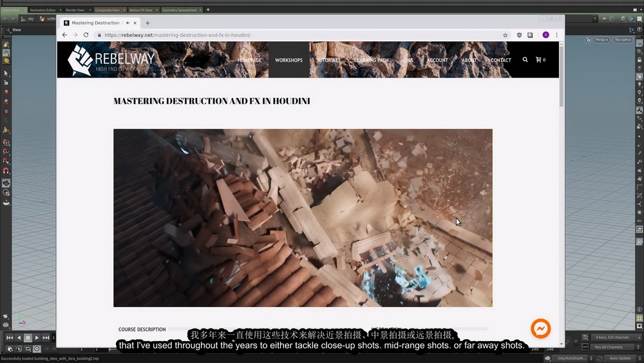Open the Persp viewport dropdown
This screenshot has height=363, width=644.
[601, 40]
